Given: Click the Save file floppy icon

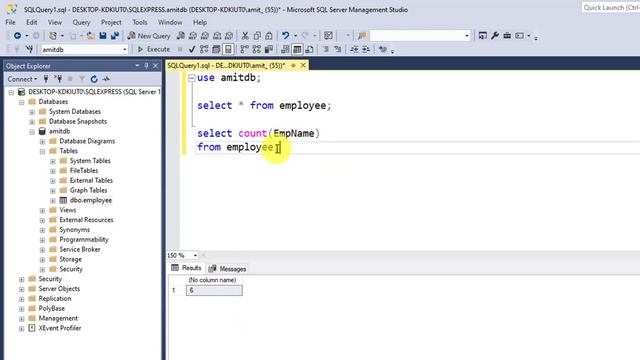Looking at the screenshot, I should pyautogui.click(x=103, y=36).
